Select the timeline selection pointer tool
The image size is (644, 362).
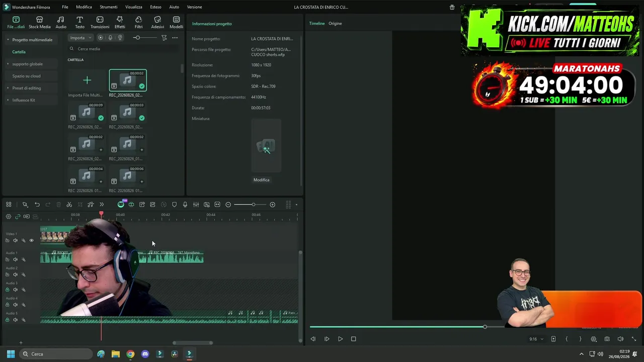25,205
